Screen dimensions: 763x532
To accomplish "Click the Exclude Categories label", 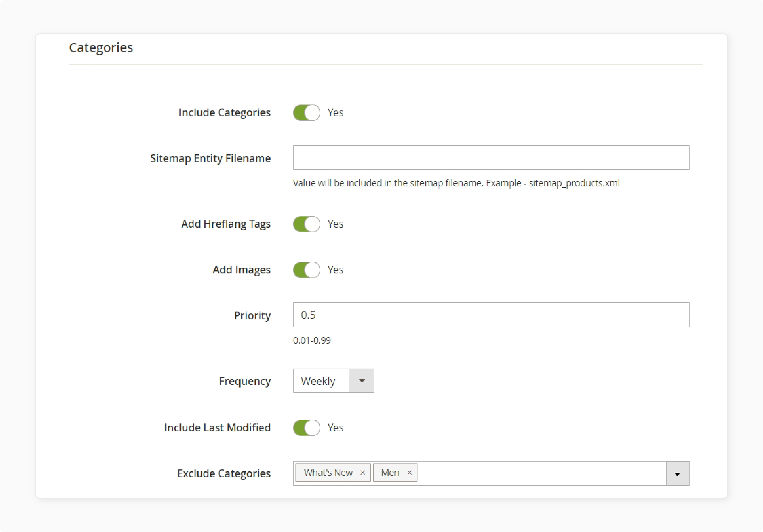I will coord(224,473).
